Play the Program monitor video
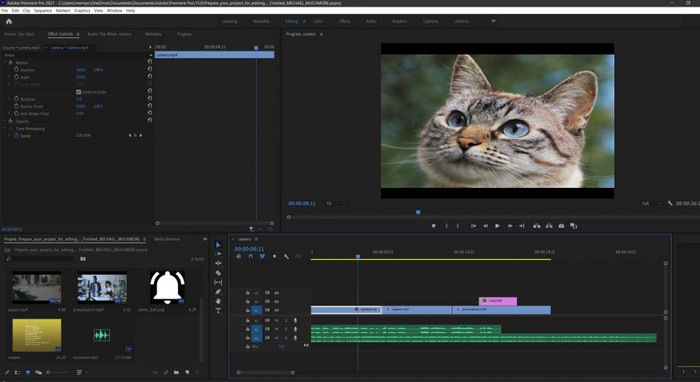The height and width of the screenshot is (382, 700). (x=497, y=226)
